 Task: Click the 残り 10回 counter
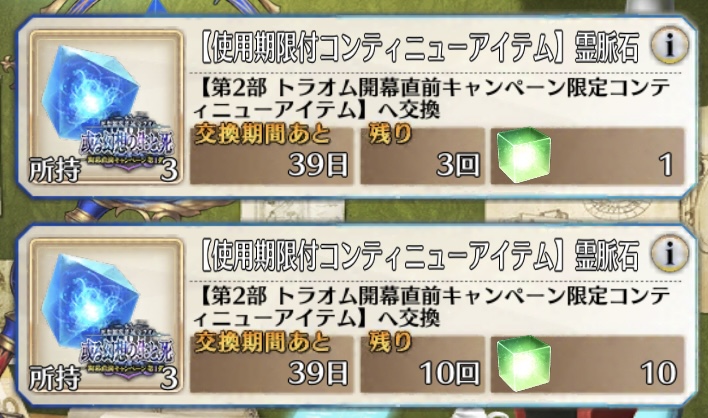[423, 364]
